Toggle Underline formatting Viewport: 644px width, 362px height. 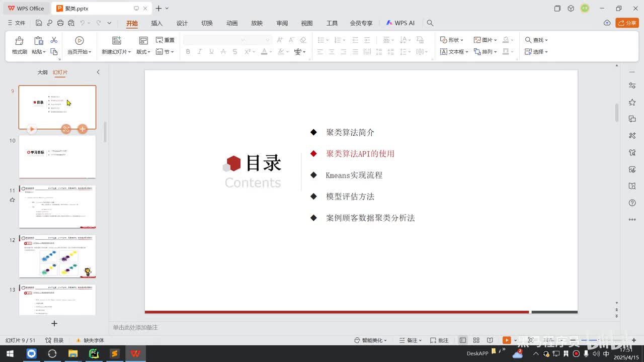pos(211,52)
